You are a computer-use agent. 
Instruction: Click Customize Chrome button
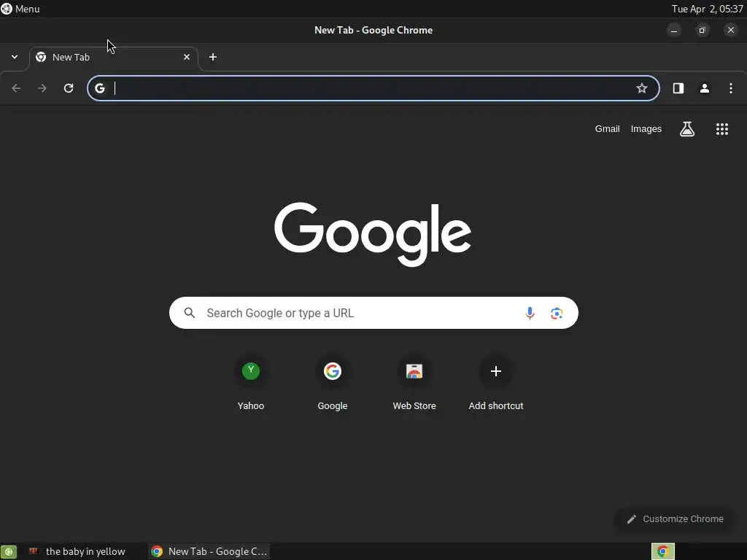675,519
